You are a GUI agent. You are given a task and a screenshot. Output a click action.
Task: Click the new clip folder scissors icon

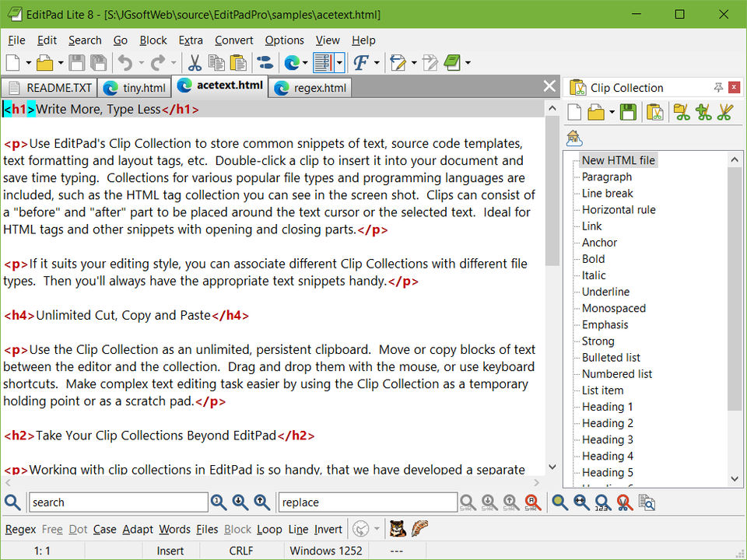point(682,112)
